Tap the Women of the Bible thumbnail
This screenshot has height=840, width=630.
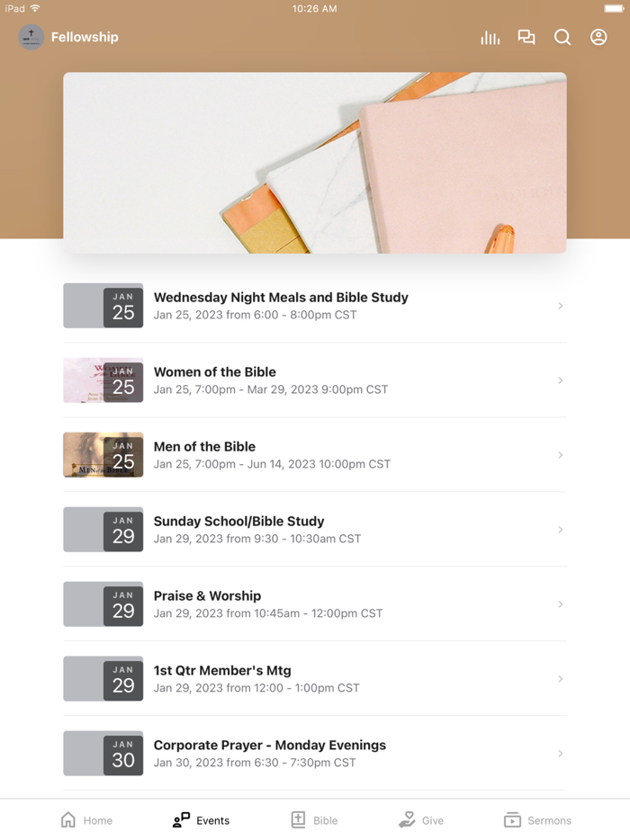point(103,380)
